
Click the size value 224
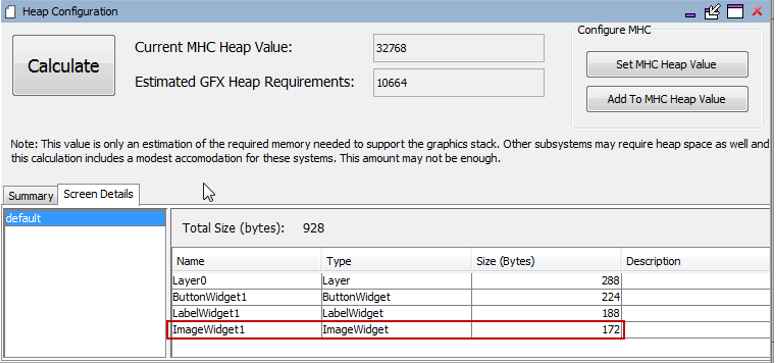(611, 297)
